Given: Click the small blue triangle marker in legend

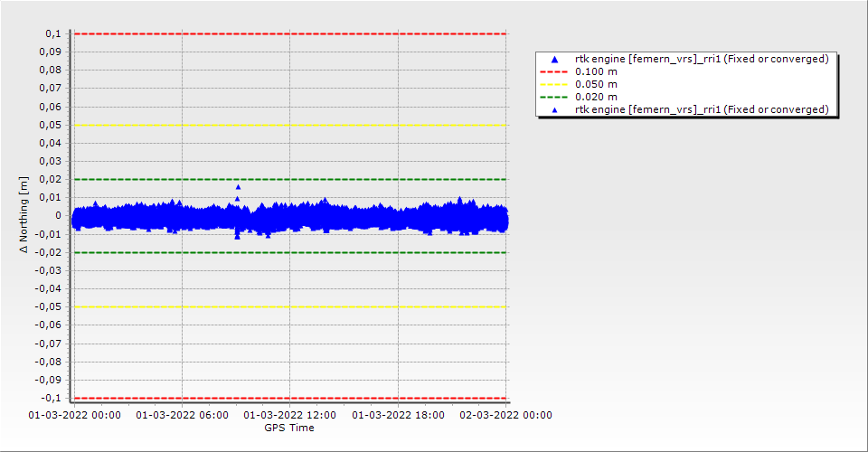Looking at the screenshot, I should tap(555, 109).
